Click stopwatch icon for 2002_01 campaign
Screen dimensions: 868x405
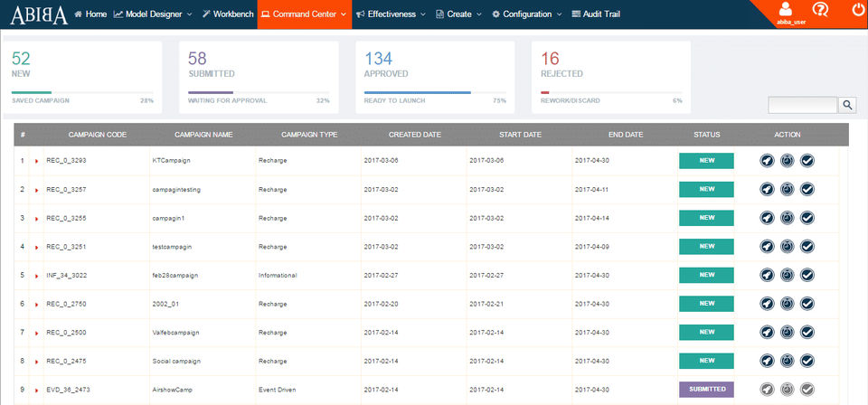[x=787, y=304]
